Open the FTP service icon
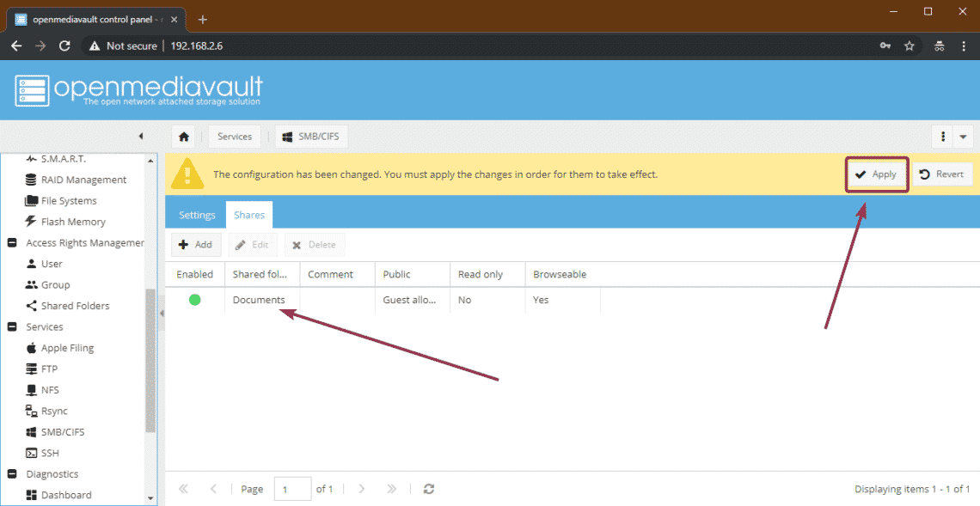 pos(31,369)
